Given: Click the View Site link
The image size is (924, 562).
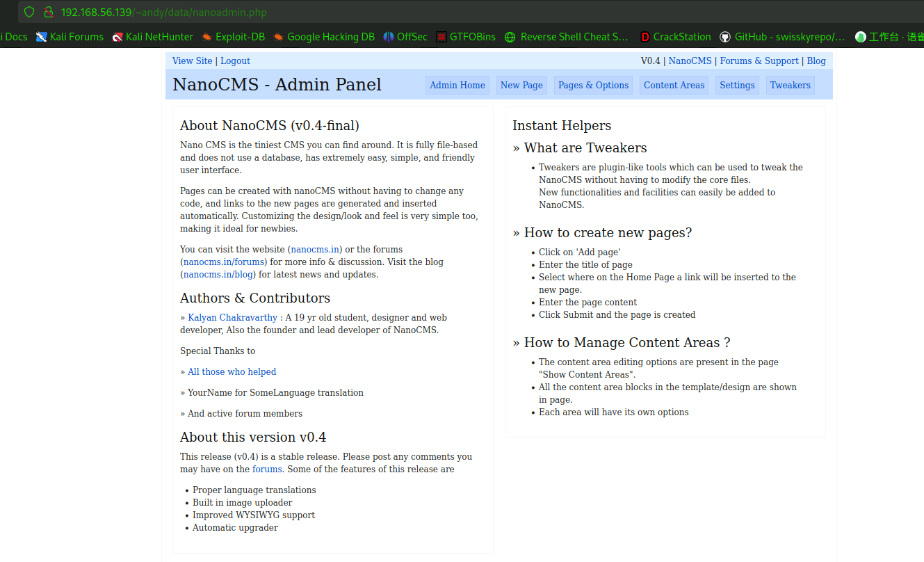Looking at the screenshot, I should (193, 61).
